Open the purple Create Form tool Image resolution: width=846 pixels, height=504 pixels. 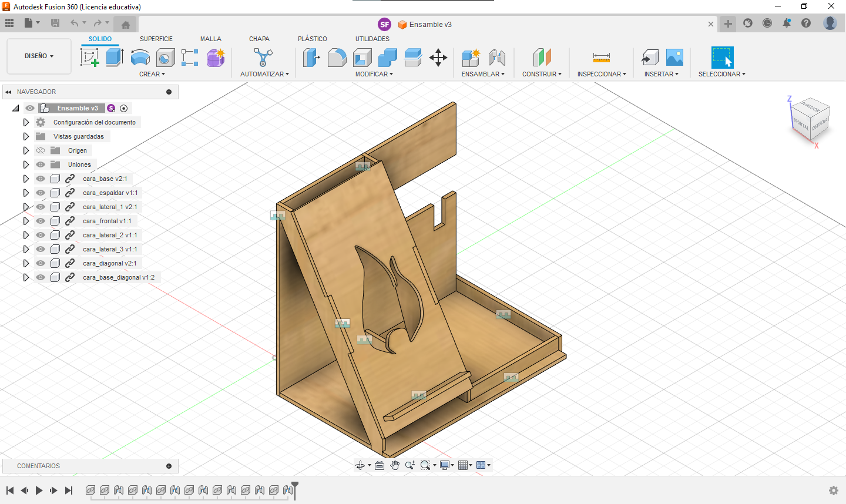pyautogui.click(x=216, y=58)
